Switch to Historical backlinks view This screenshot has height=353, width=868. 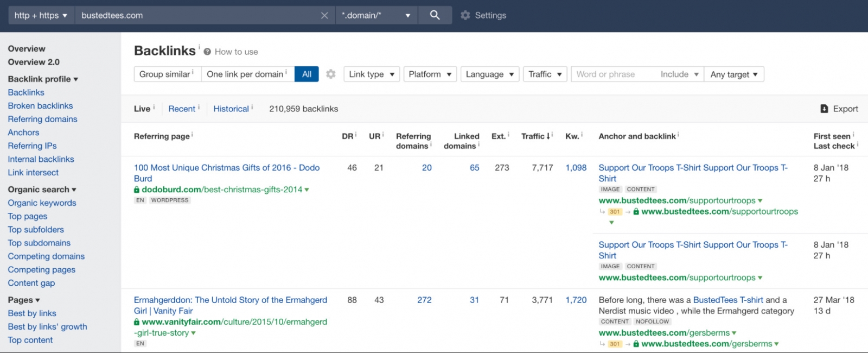pos(231,109)
